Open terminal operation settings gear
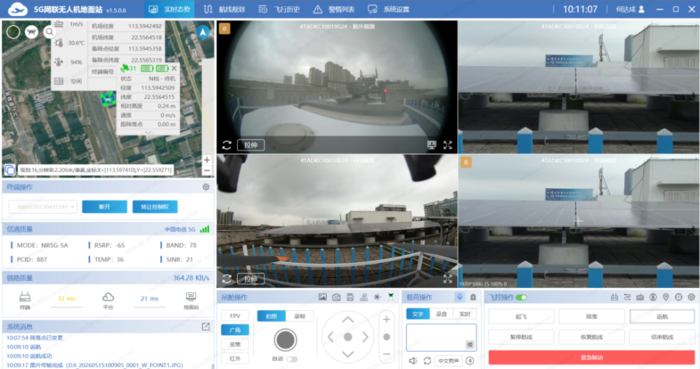The width and height of the screenshot is (700, 369). click(206, 187)
